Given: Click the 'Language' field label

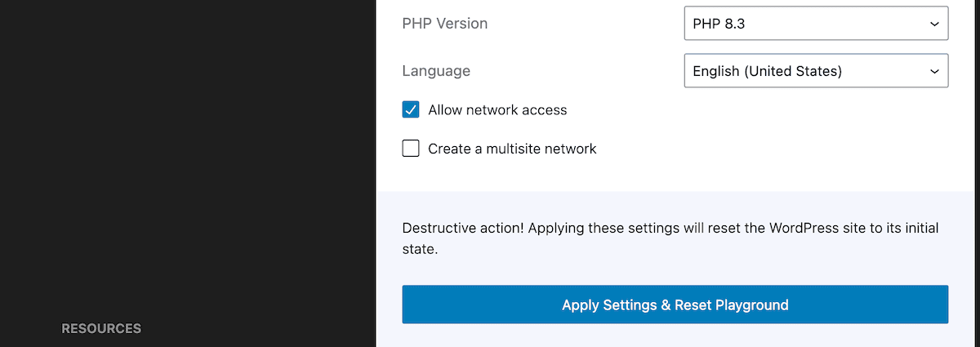Looking at the screenshot, I should [436, 70].
